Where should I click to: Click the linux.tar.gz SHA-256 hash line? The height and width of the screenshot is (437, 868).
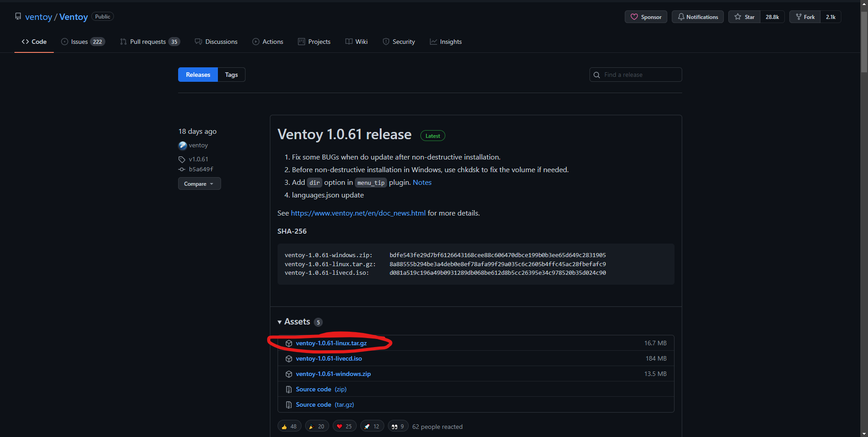pos(445,264)
